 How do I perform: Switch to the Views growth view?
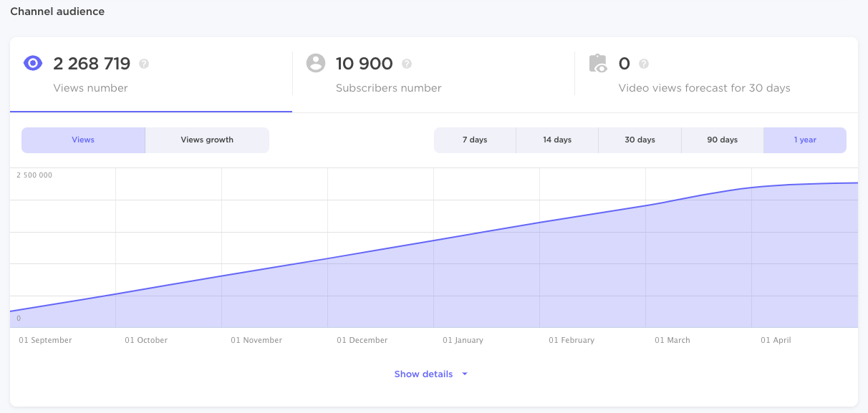pos(207,140)
